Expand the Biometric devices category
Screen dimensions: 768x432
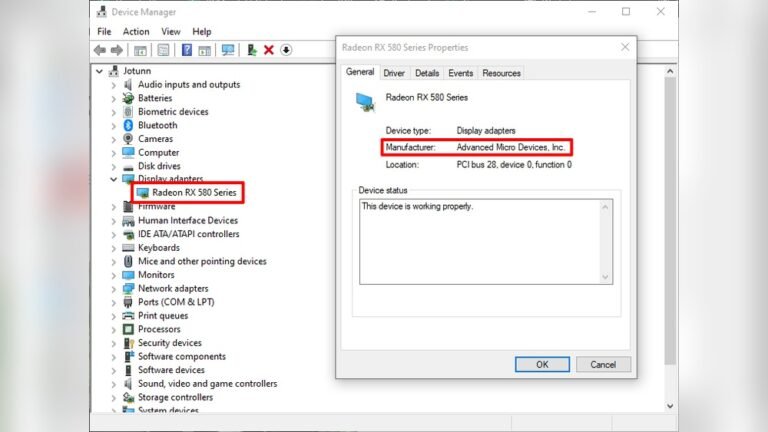114,112
